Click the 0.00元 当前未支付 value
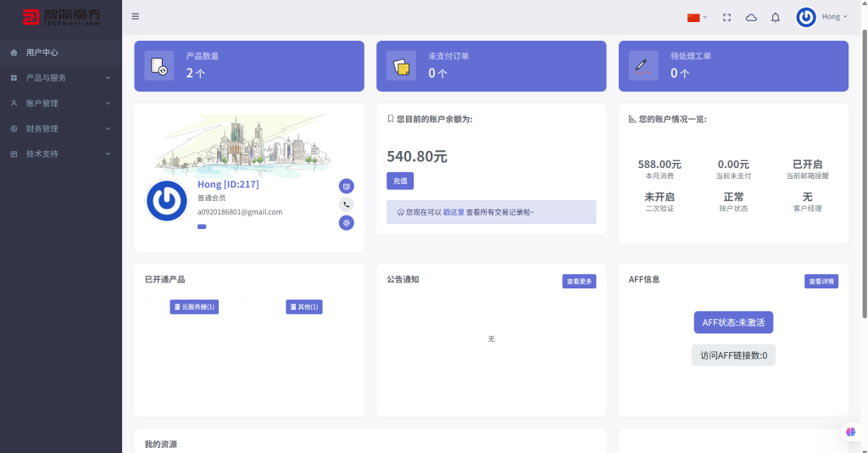 (733, 165)
